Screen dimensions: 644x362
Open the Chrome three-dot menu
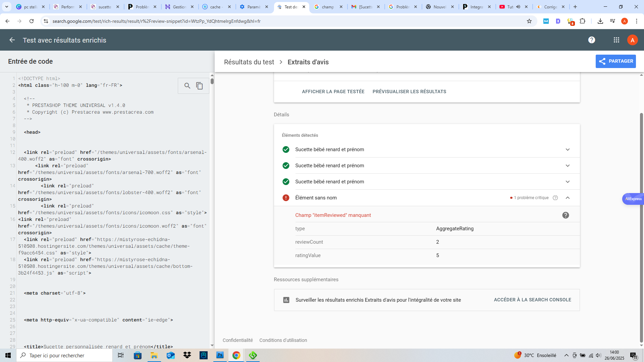point(637,21)
